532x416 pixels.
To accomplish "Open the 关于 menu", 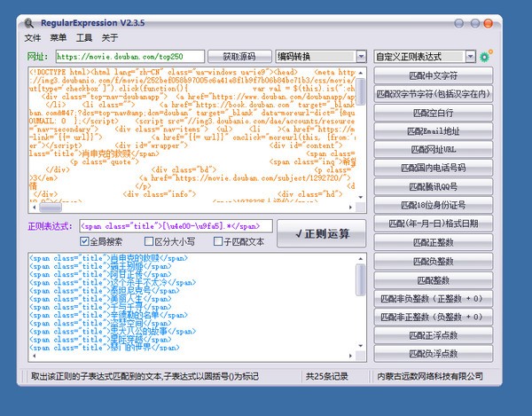I will [x=110, y=38].
